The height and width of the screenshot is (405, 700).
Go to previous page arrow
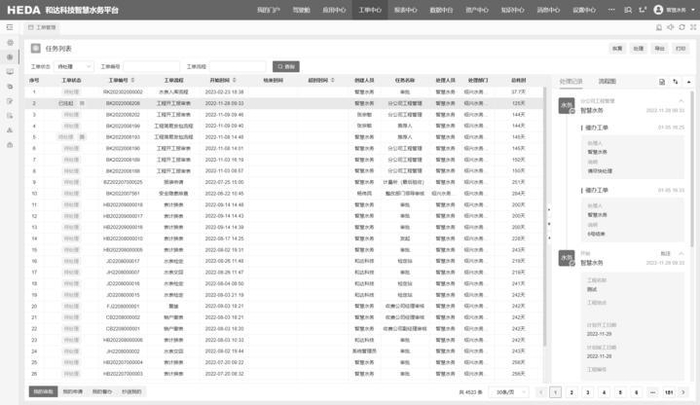541,392
